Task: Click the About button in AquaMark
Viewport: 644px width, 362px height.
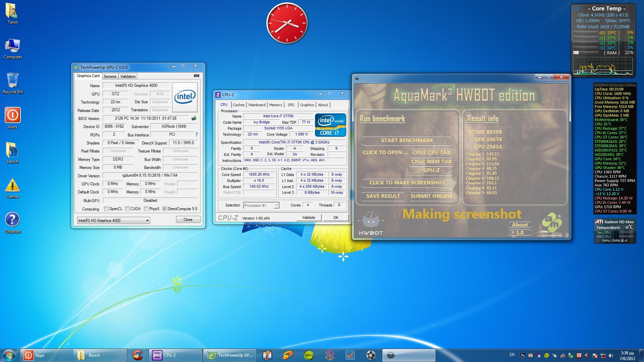Action: [x=520, y=225]
